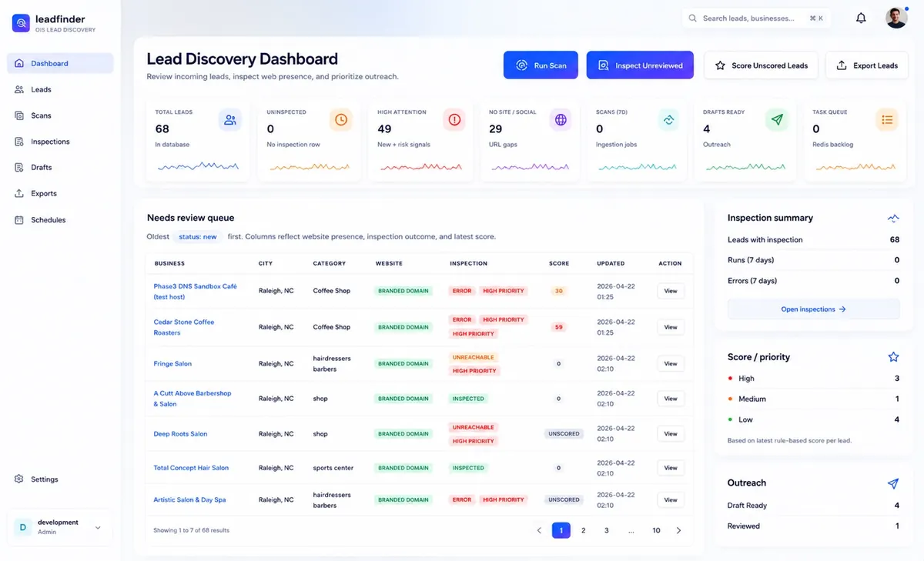The height and width of the screenshot is (561, 924).
Task: Open Total Concept Hair Salon lead
Action: click(191, 468)
